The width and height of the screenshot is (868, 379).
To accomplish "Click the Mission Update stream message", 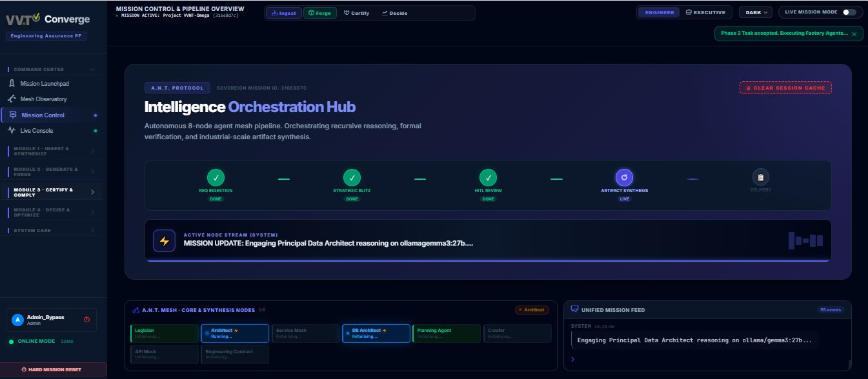I will [x=328, y=244].
